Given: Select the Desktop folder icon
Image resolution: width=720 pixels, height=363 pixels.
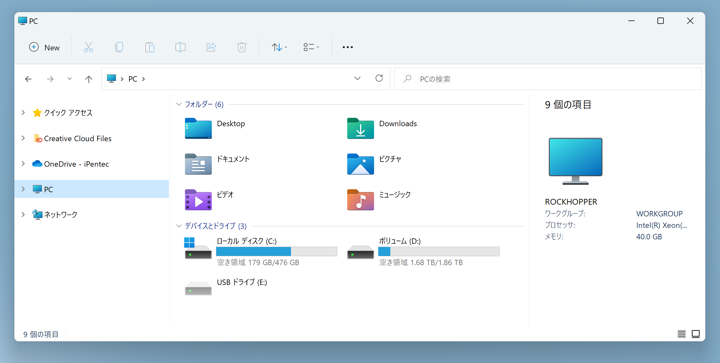Looking at the screenshot, I should [198, 128].
